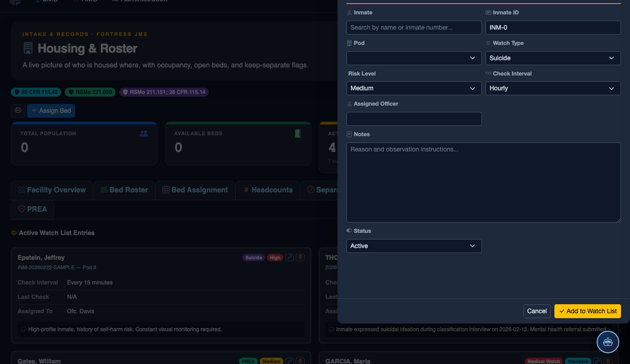The image size is (630, 364).
Task: Click Epstein's "High-profile inmate" note text
Action: (x=125, y=329)
